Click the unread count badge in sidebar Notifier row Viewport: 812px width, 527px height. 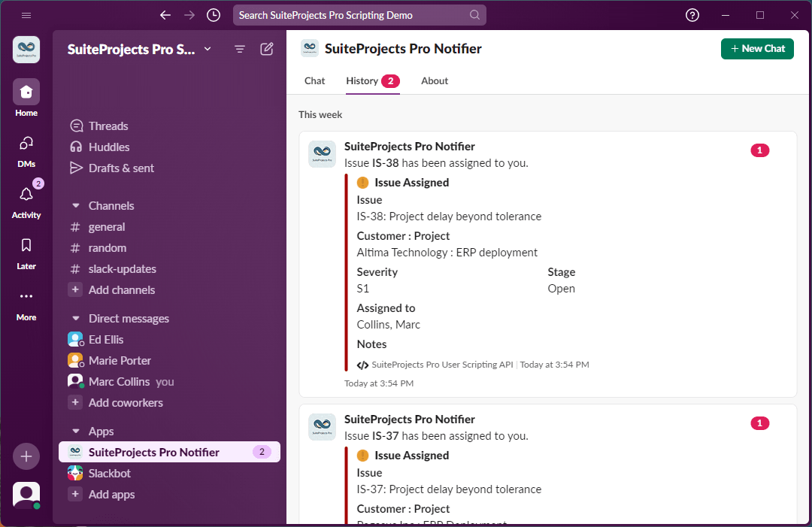[262, 452]
